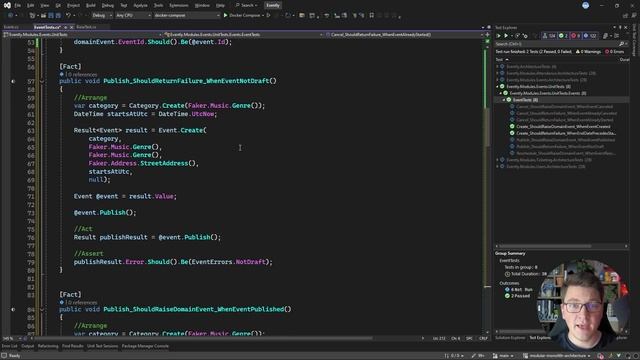Select Create_ShouldReturnFailure_WhenEndDatePrecedes test

point(566,133)
